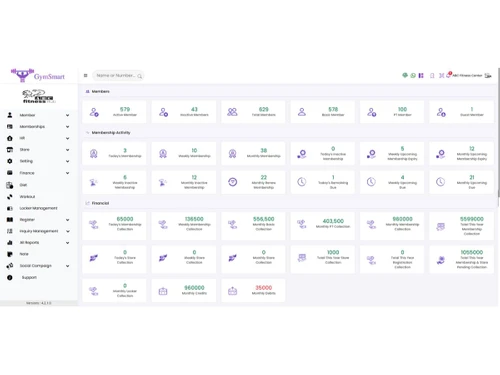Open the GymSmart logo
Screen dimensions: 500x375
(38, 76)
